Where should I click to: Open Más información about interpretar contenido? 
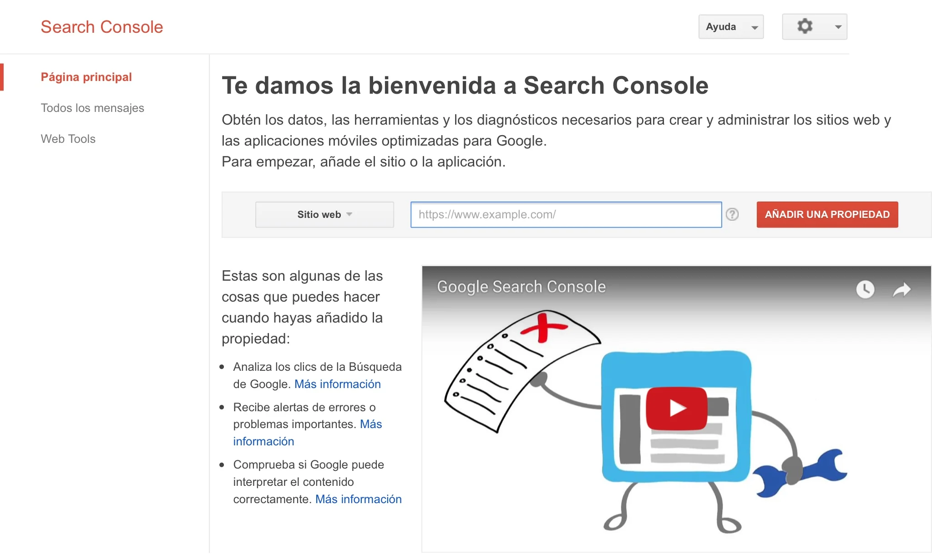[x=359, y=499]
